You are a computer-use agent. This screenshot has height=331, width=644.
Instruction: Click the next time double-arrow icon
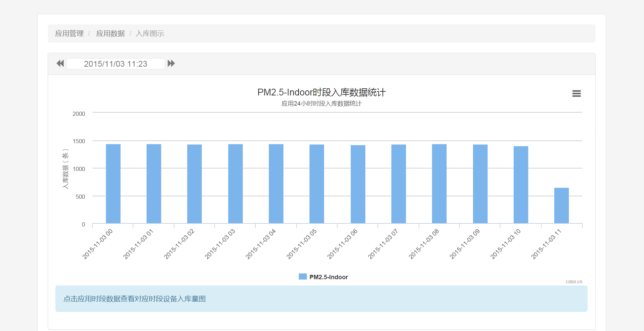pyautogui.click(x=171, y=64)
